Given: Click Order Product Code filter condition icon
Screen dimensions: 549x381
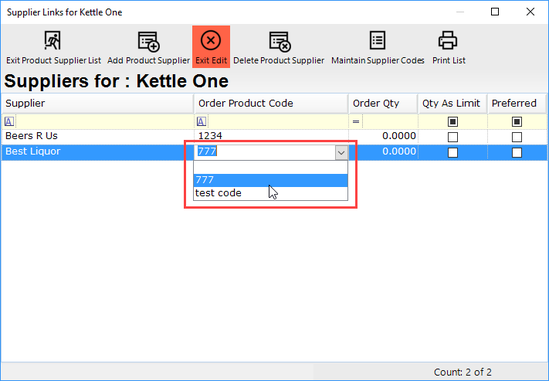Looking at the screenshot, I should point(201,122).
